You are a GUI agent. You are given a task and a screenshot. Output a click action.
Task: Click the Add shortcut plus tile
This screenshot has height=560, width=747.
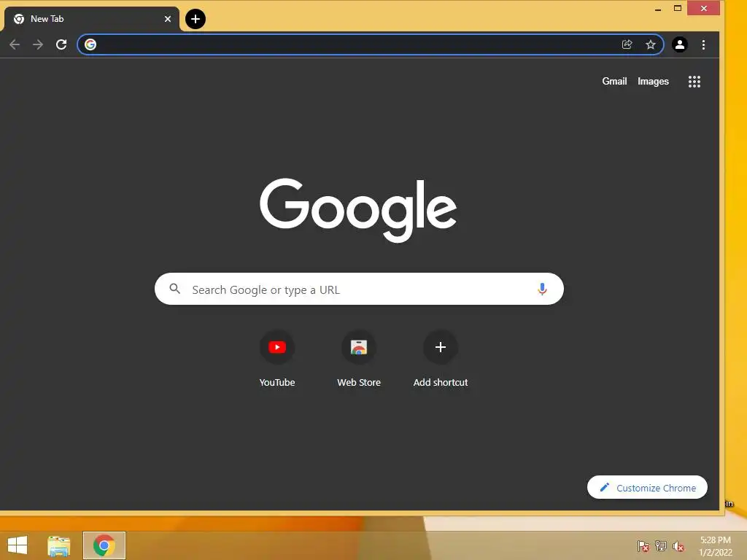(x=441, y=359)
